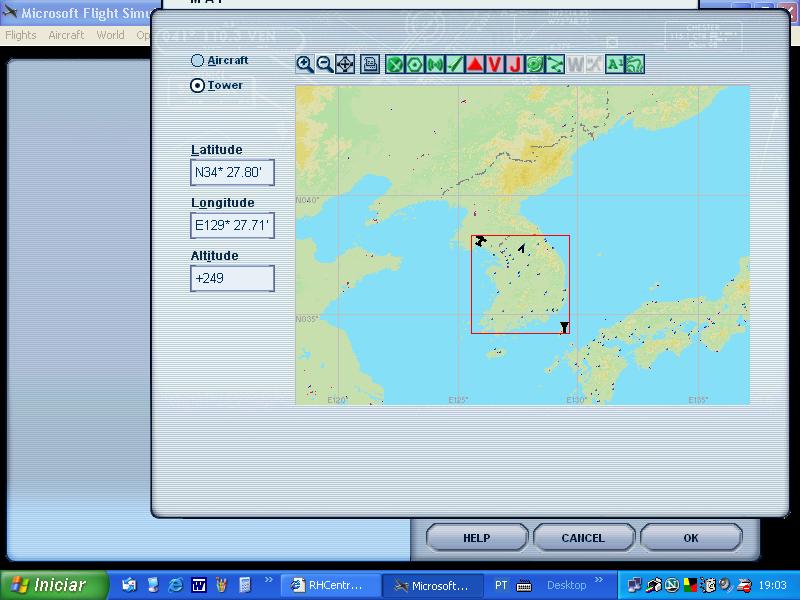Toggle Victor airways V icon
800x600 pixels.
pyautogui.click(x=495, y=64)
